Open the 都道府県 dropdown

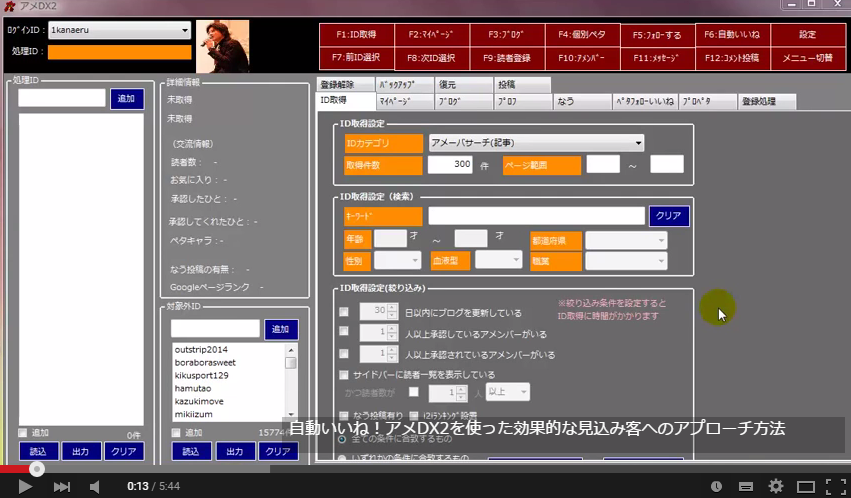click(x=626, y=240)
